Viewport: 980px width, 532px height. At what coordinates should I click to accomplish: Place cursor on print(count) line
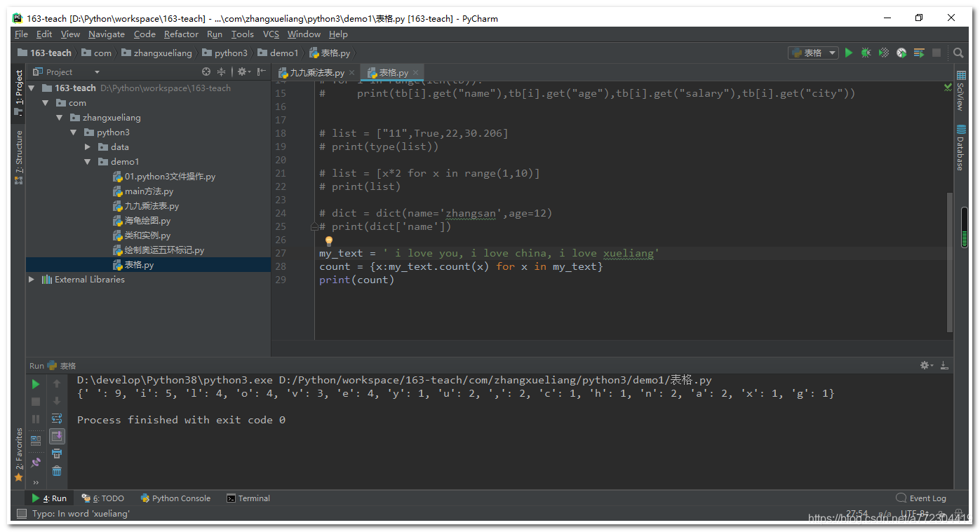(356, 280)
